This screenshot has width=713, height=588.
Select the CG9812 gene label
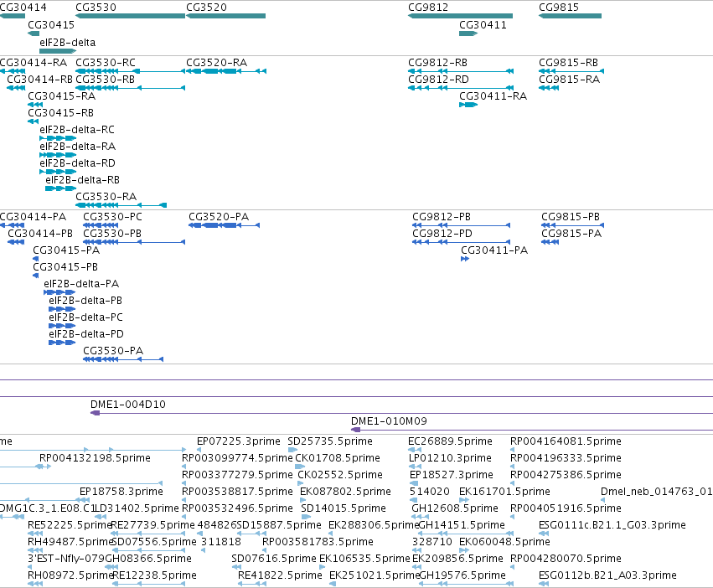[x=428, y=8]
